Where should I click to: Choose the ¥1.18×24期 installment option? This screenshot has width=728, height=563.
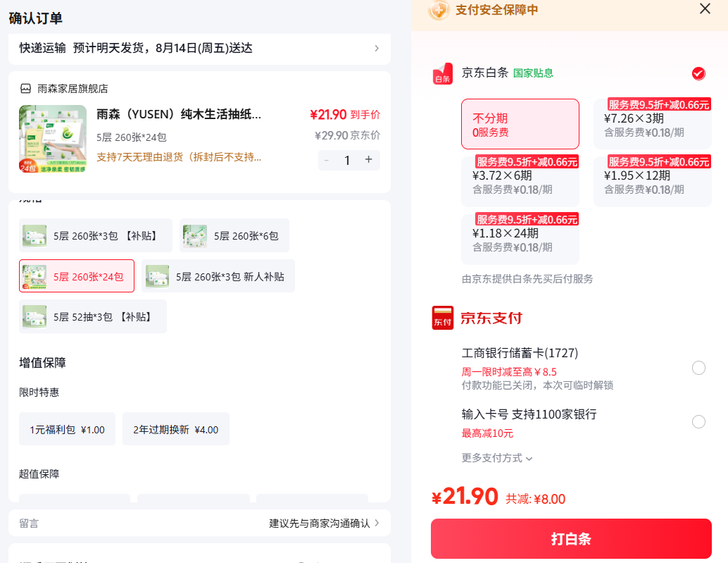coord(520,239)
